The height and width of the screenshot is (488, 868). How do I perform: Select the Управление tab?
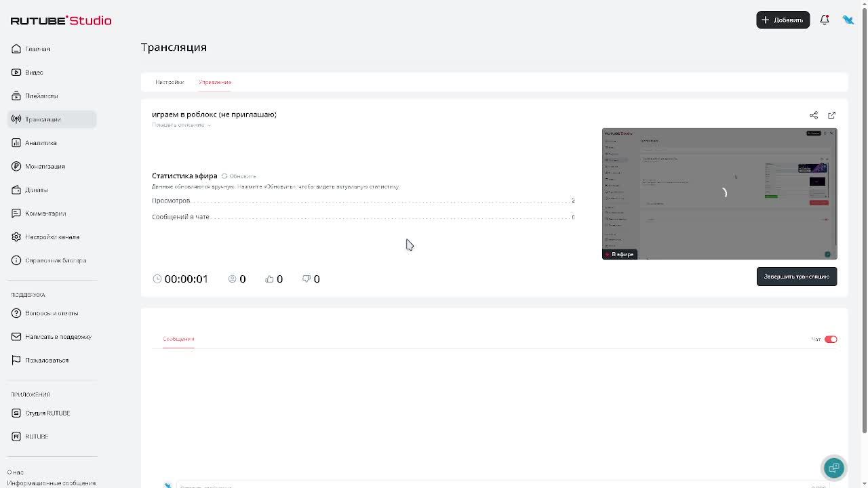point(215,82)
